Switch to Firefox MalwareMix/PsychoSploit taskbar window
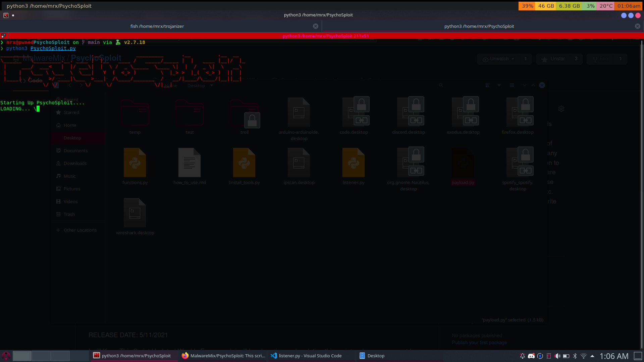The image size is (644, 362). (x=223, y=356)
